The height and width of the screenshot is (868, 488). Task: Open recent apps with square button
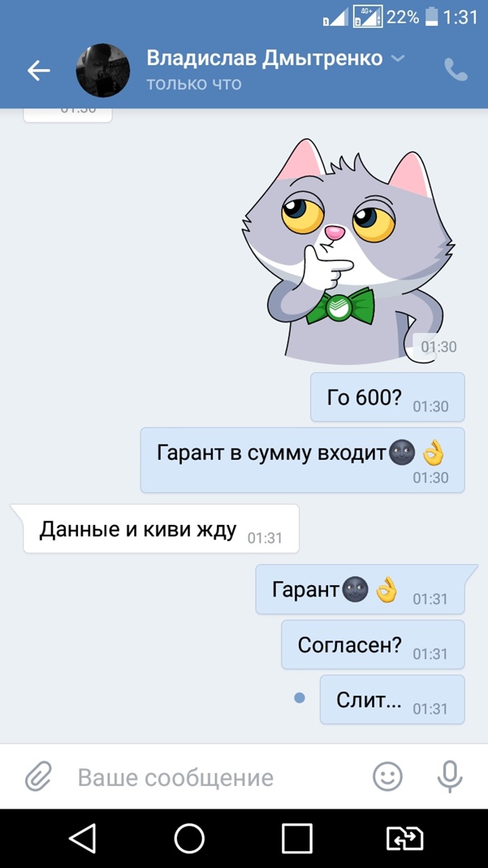click(x=297, y=838)
